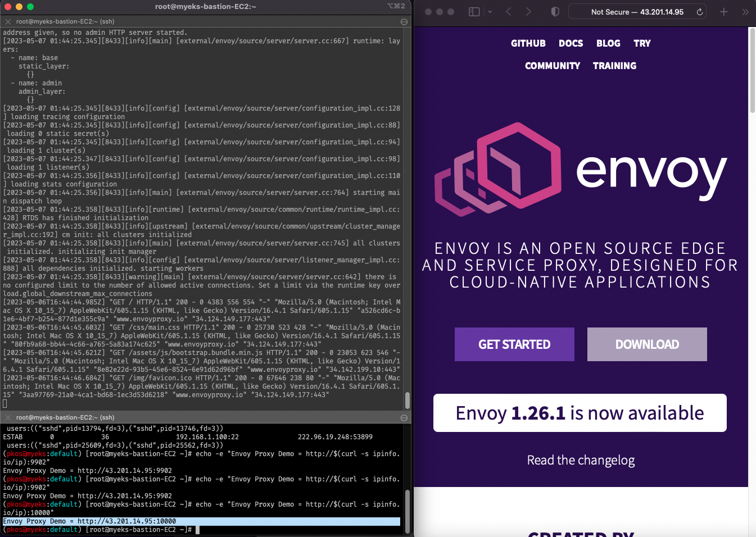Click the 'loading 1 listener(s)' log line
The image size is (756, 537).
click(x=48, y=167)
